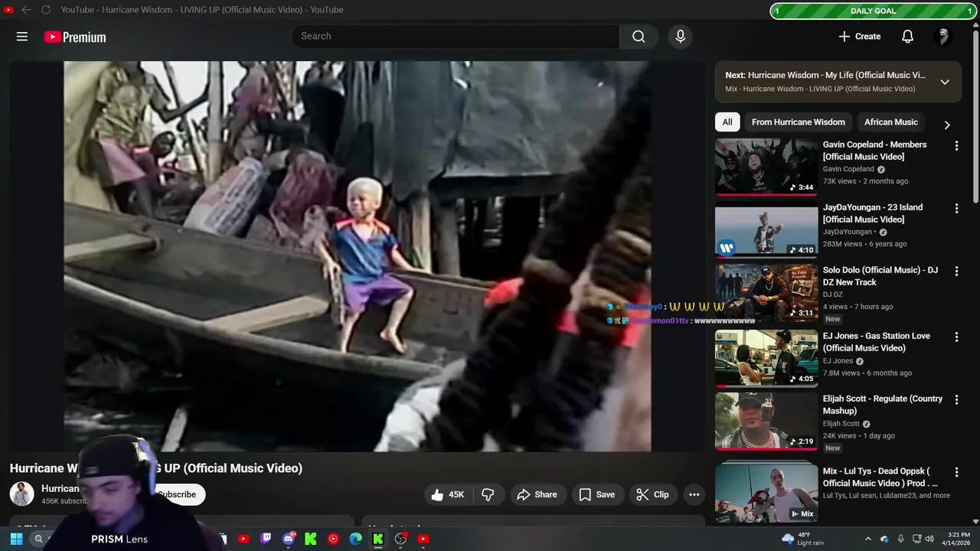Open active Kick icon right of Edge

click(378, 539)
